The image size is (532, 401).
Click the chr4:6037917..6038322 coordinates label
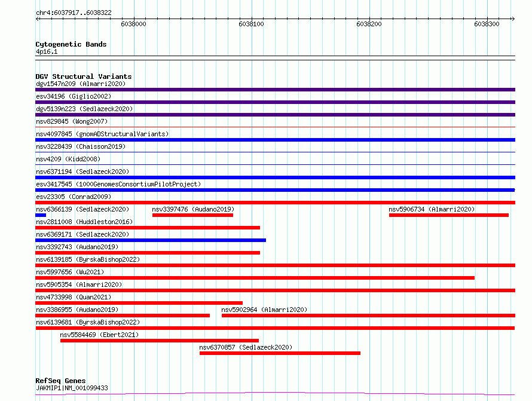click(74, 13)
